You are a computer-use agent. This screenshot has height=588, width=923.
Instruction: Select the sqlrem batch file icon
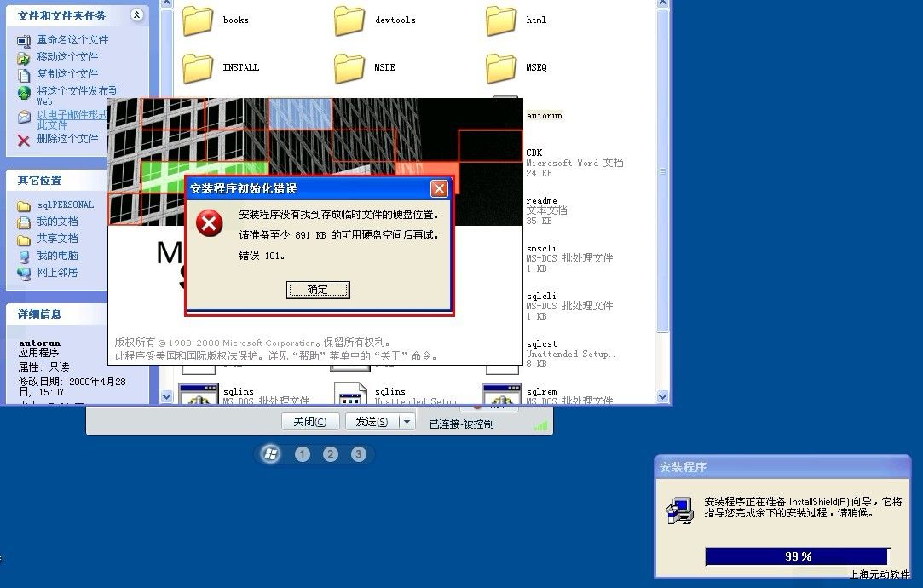click(501, 395)
